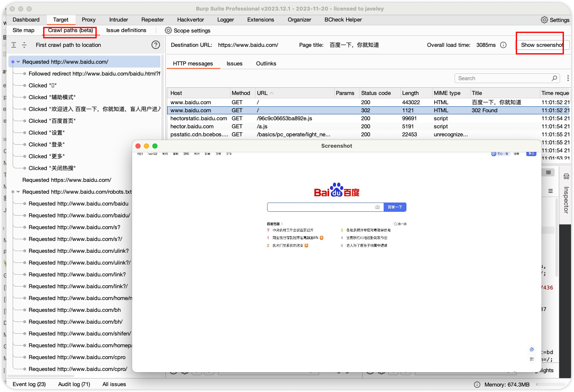Click the search magnifier icon
Viewport: 574px width, 392px height.
coord(555,78)
